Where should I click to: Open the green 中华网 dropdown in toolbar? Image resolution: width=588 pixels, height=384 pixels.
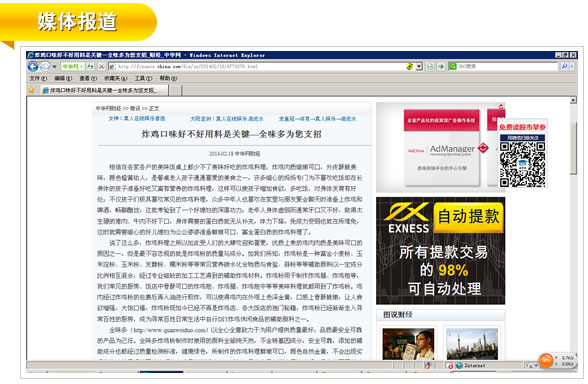72,66
